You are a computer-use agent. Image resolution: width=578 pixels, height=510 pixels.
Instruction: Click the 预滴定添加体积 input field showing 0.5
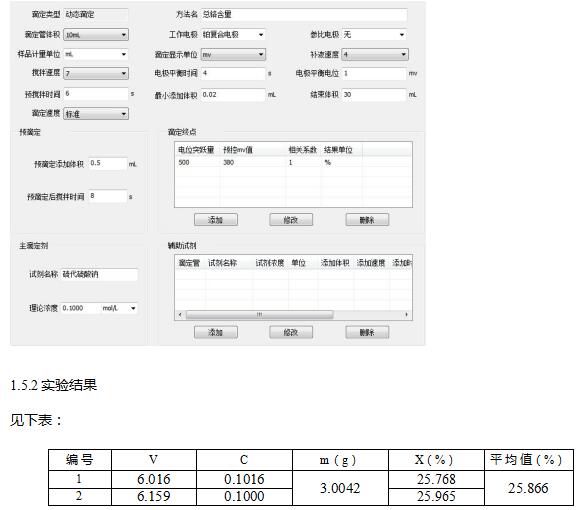[x=108, y=163]
